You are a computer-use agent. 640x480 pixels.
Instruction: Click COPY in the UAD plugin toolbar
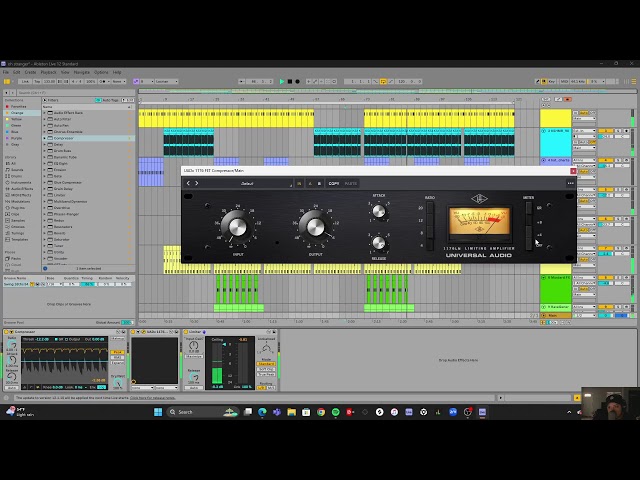pos(334,184)
